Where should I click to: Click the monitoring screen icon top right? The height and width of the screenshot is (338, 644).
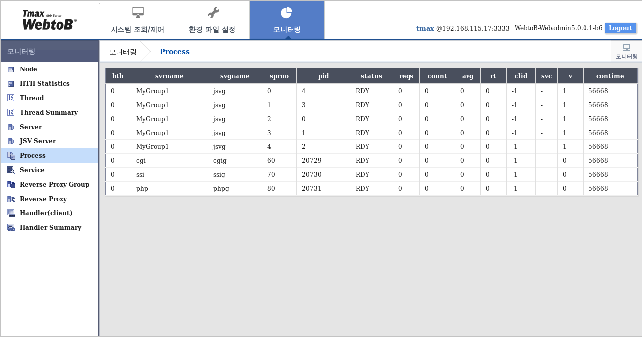(x=626, y=50)
